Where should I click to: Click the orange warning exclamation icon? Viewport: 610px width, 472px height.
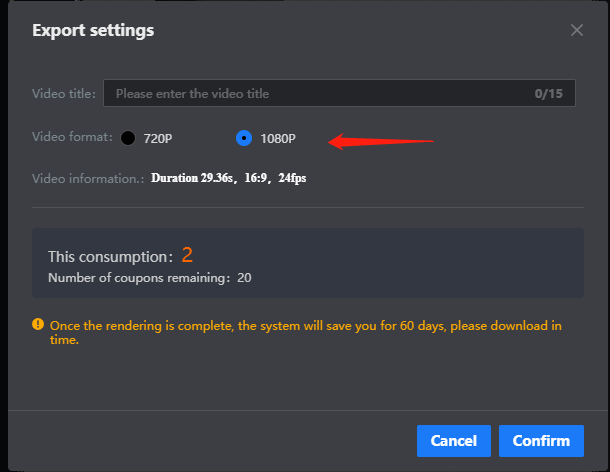point(38,324)
